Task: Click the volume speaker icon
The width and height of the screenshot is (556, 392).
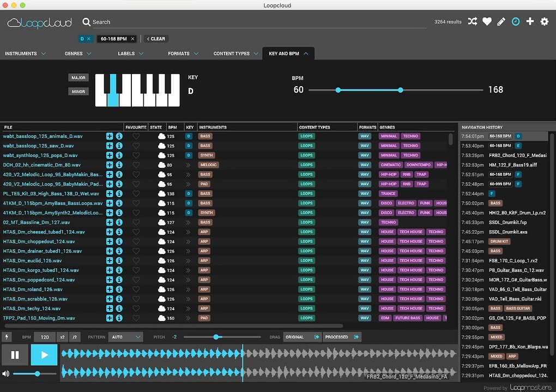Action: tap(5, 373)
